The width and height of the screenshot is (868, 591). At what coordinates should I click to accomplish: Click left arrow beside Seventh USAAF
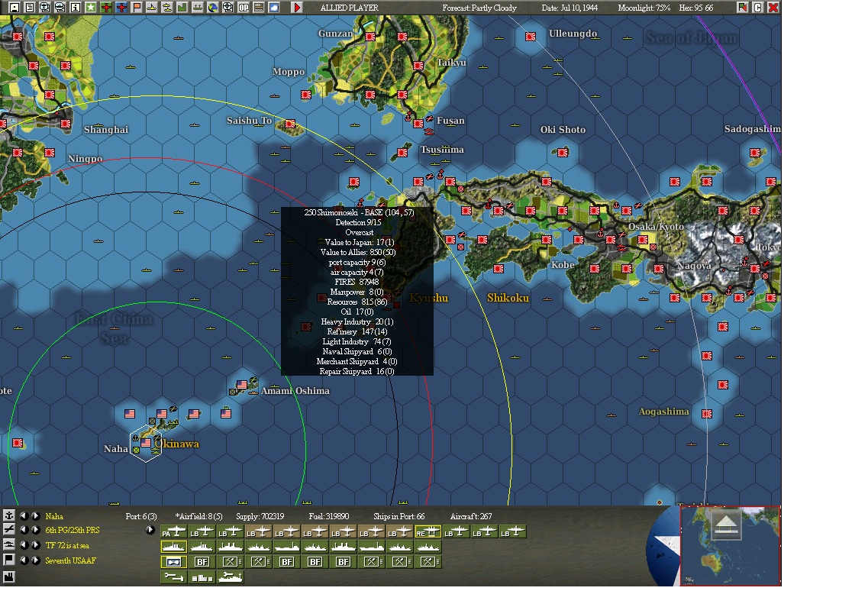click(x=24, y=560)
